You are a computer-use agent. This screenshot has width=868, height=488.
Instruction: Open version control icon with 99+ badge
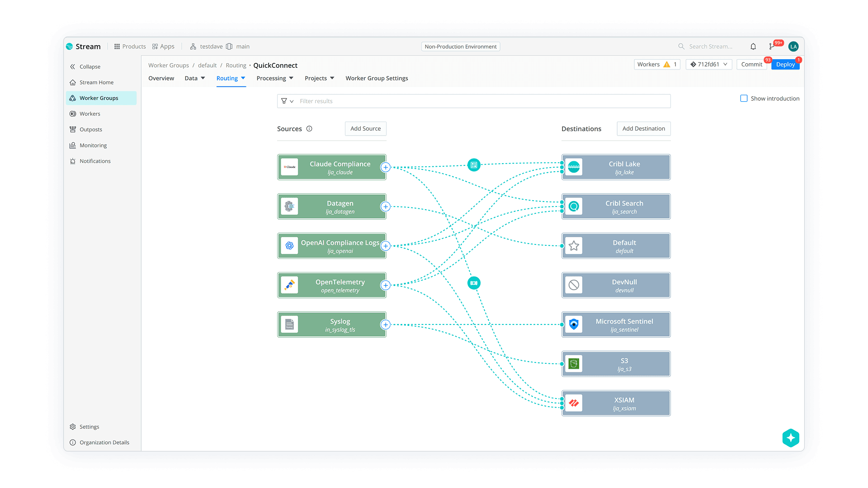coord(772,47)
